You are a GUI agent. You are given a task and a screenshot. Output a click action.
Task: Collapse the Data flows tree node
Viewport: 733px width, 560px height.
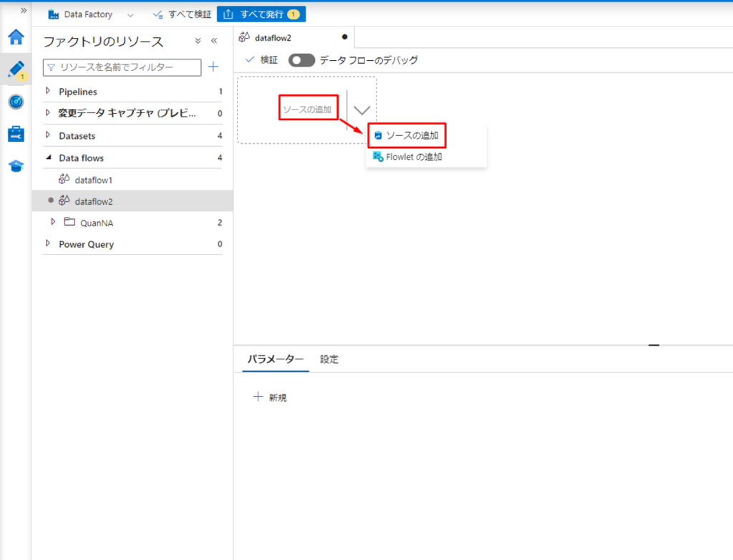tap(48, 158)
